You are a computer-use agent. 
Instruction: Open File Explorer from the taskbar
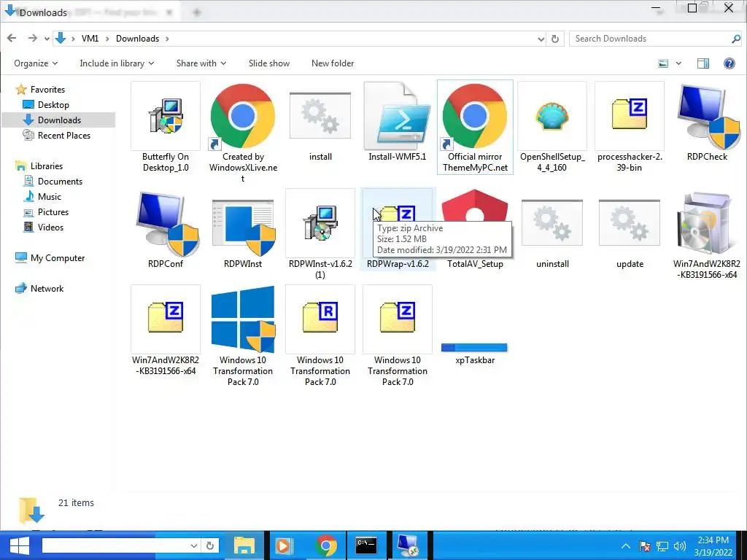tap(244, 545)
